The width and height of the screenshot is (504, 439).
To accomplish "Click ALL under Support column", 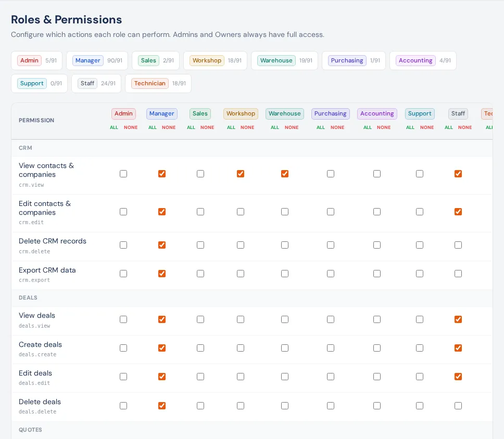I will [x=410, y=127].
